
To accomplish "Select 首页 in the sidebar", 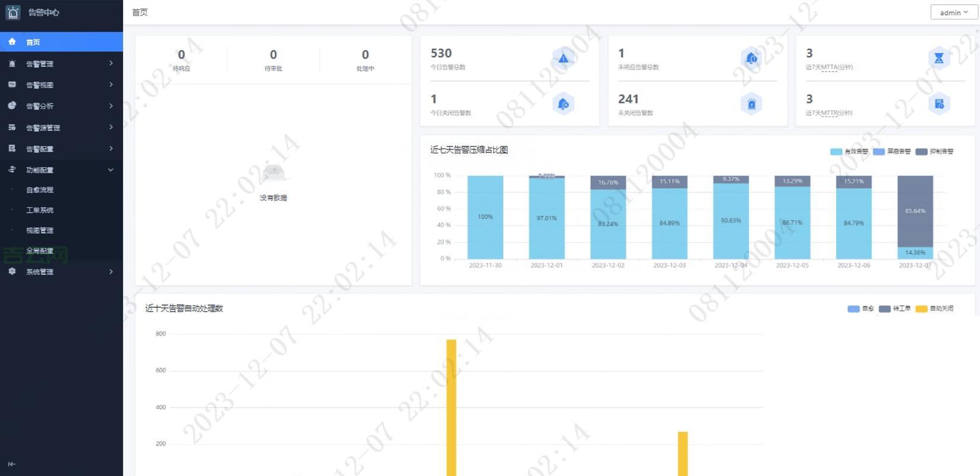I will tap(33, 42).
